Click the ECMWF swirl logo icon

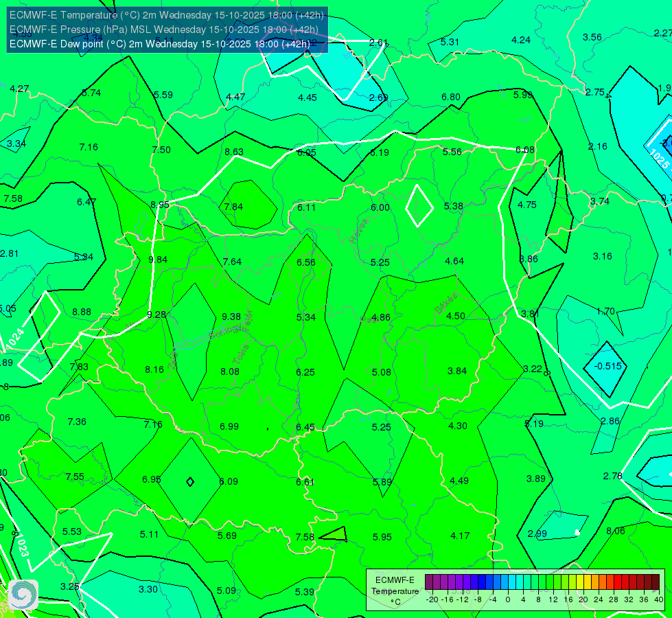click(x=23, y=595)
